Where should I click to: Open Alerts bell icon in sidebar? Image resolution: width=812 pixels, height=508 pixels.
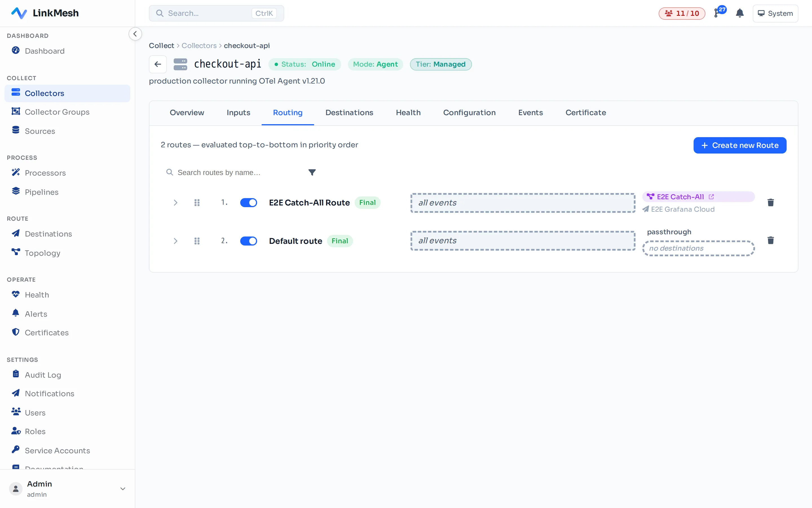16,313
